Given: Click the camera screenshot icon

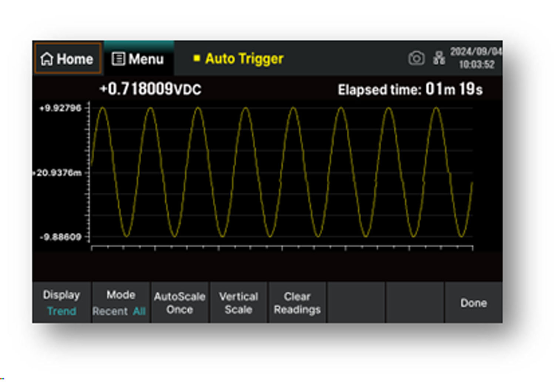Looking at the screenshot, I should [x=416, y=58].
